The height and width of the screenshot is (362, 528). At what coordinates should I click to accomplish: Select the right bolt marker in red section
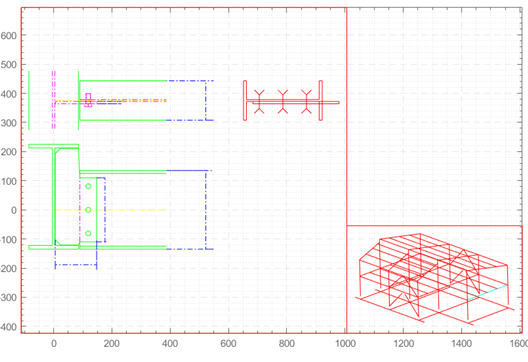click(306, 101)
